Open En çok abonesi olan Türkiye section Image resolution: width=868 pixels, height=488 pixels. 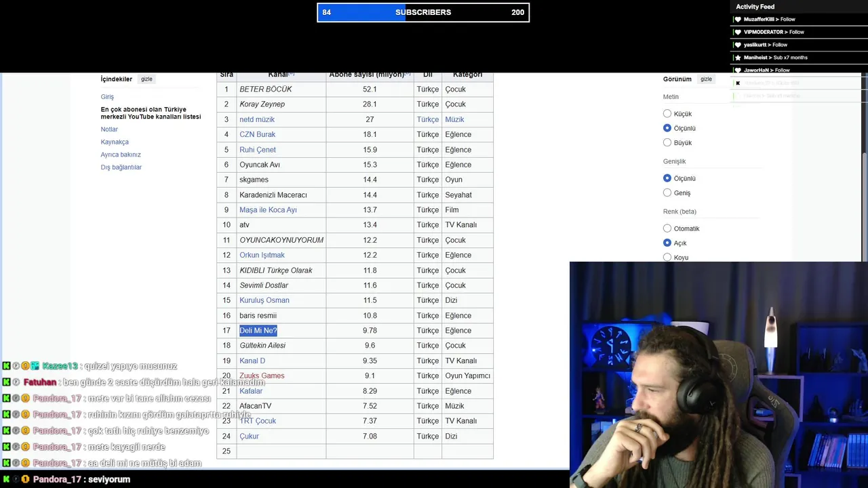point(151,113)
